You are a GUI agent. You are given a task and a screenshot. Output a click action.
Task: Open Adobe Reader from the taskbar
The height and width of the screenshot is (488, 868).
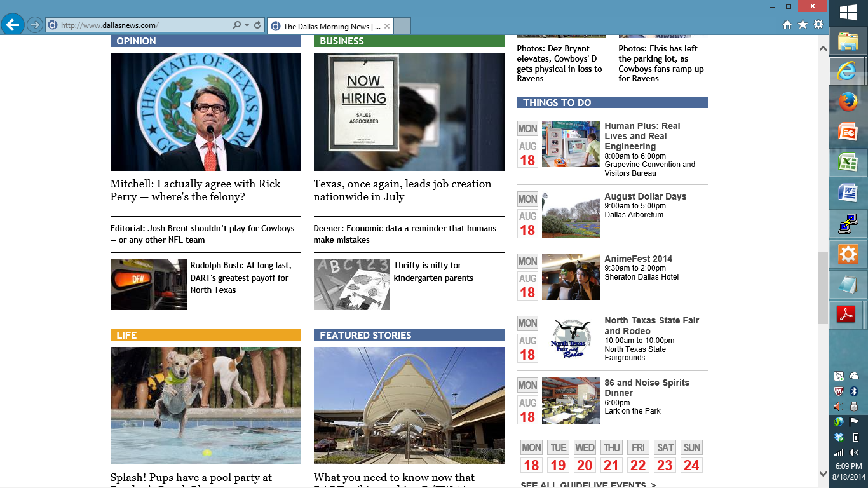click(x=846, y=315)
